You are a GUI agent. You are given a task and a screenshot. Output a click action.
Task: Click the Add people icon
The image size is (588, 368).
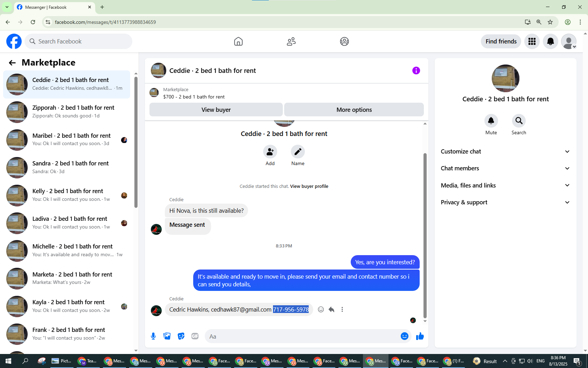click(270, 152)
